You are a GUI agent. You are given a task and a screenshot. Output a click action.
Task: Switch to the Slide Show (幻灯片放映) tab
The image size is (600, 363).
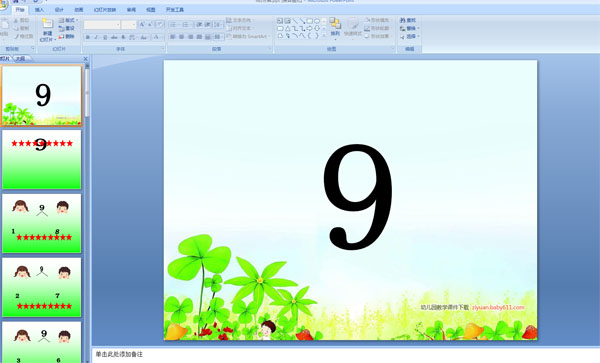105,10
